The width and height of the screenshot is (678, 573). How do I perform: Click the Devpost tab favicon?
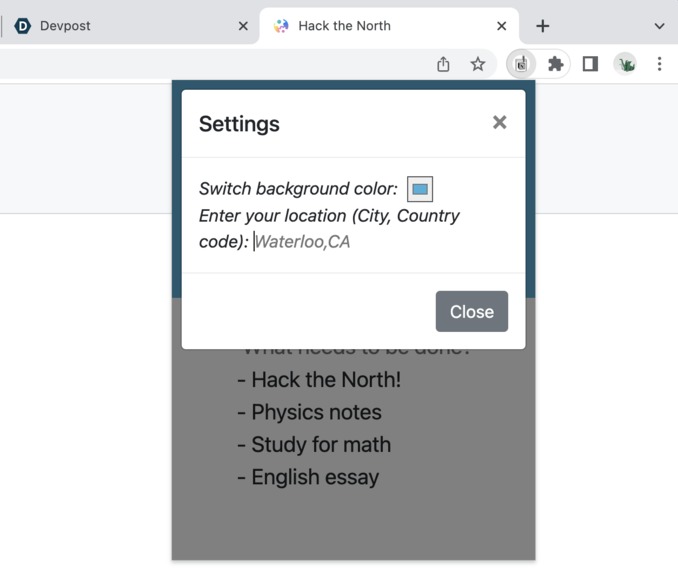point(22,26)
